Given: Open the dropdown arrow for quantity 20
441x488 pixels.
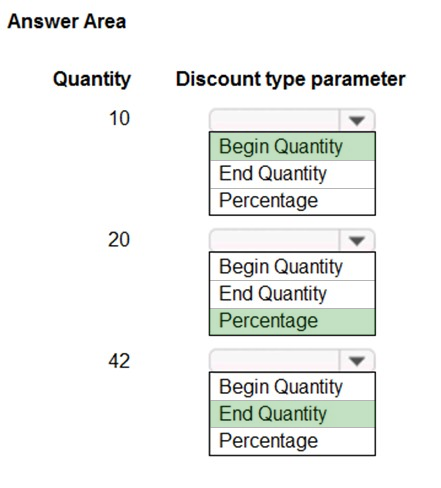Looking at the screenshot, I should (357, 240).
